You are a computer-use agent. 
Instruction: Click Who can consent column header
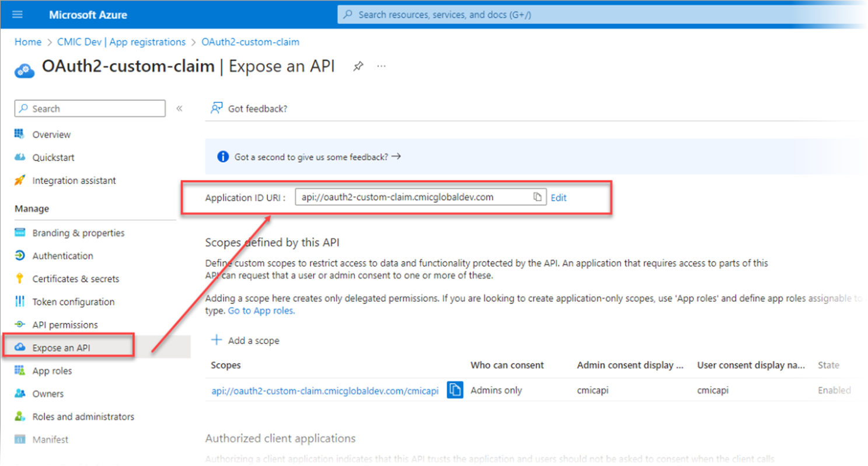coord(507,365)
